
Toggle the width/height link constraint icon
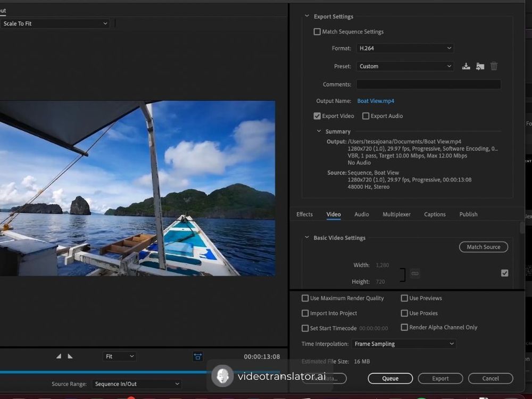415,273
